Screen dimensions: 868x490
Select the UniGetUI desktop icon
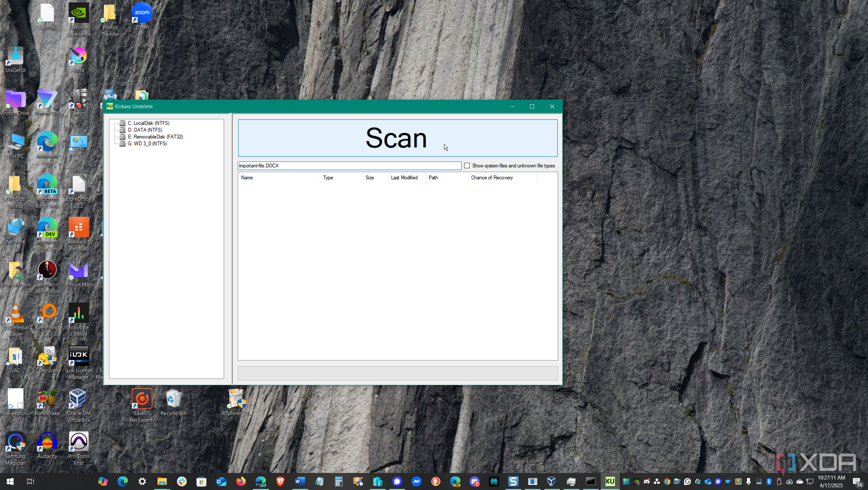coord(16,60)
